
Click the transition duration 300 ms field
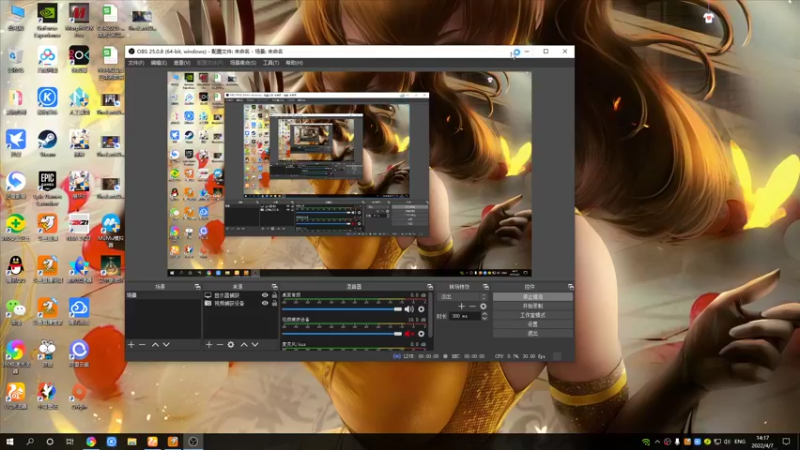point(464,316)
